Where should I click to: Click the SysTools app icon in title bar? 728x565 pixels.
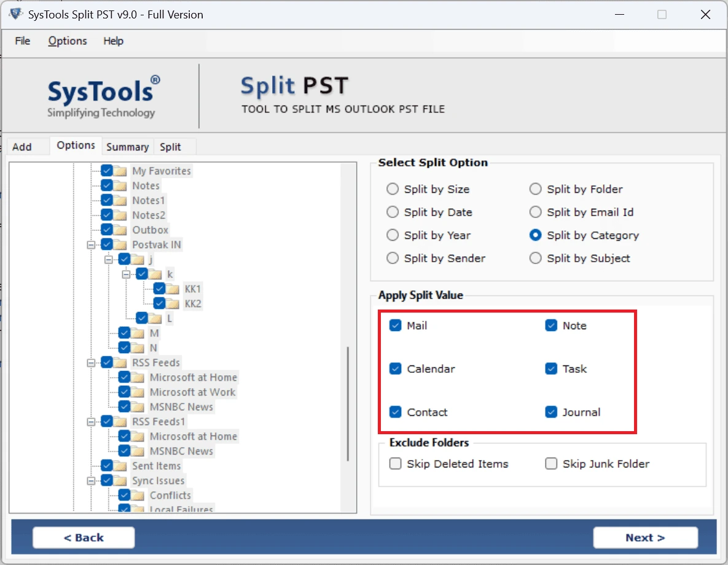click(15, 14)
